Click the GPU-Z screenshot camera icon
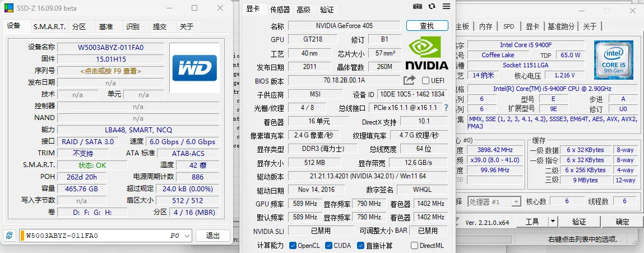 click(x=418, y=6)
